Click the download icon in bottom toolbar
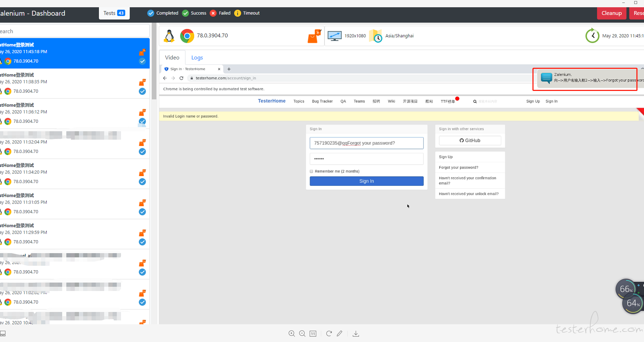 [356, 334]
